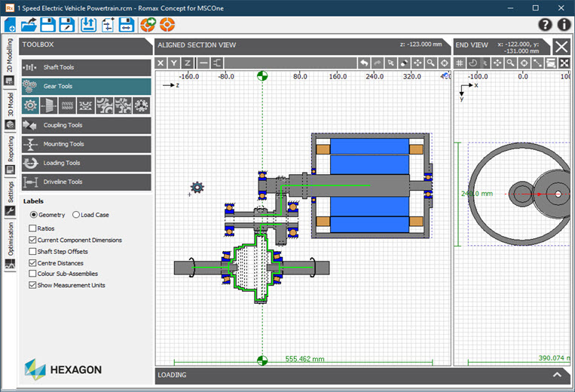This screenshot has height=392, width=575.
Task: Select the spur gear tool icon
Action: point(31,106)
